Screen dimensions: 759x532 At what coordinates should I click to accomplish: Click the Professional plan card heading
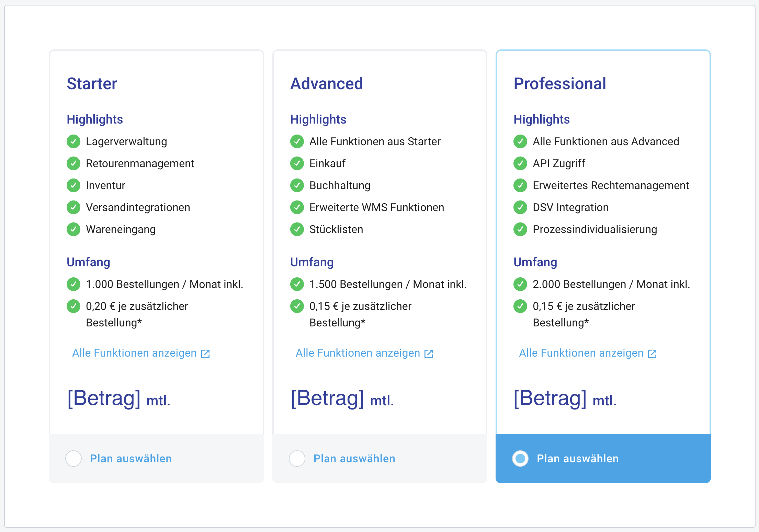click(x=560, y=83)
